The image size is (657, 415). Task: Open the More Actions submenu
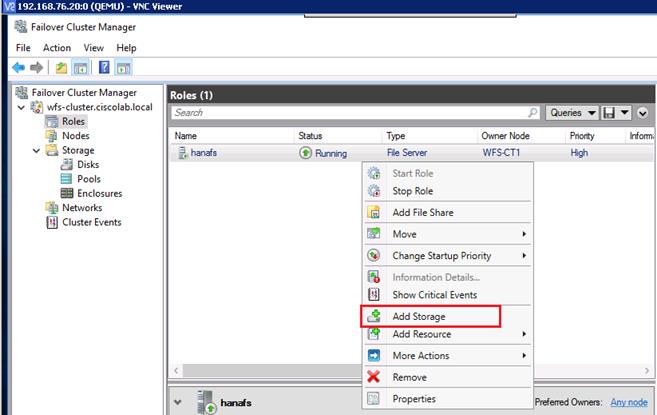pyautogui.click(x=447, y=356)
